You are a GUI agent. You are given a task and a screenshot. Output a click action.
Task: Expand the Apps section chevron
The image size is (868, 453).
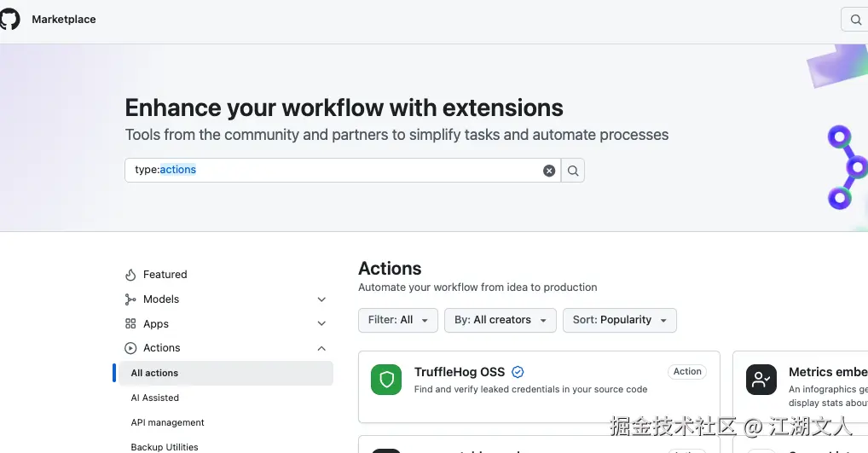pyautogui.click(x=321, y=324)
